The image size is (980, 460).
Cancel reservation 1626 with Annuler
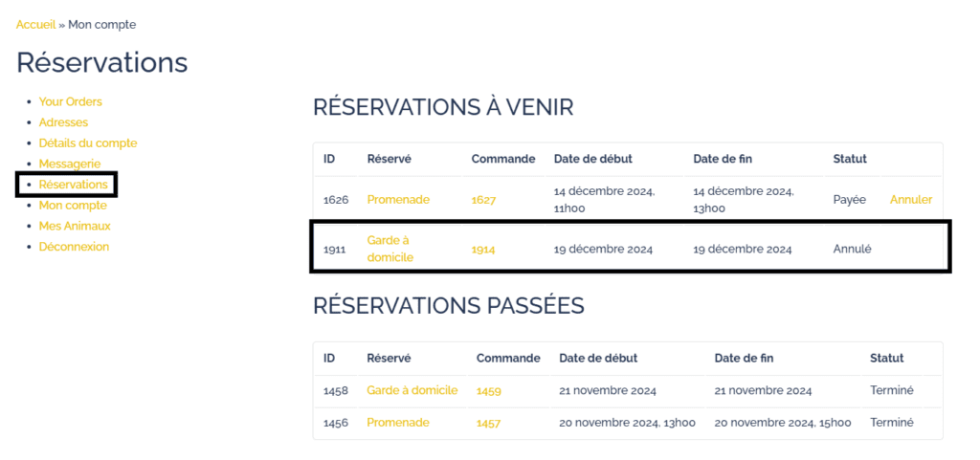click(910, 200)
